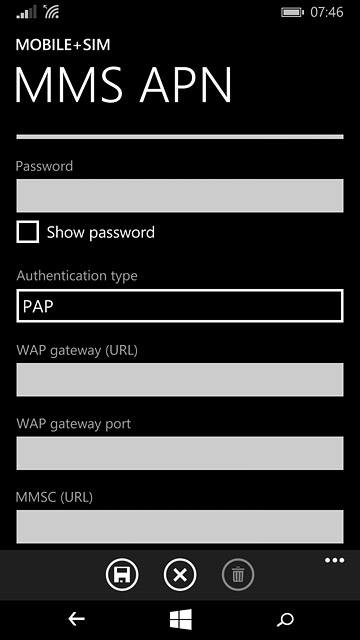Tap the cancel X icon
This screenshot has height=640, width=360.
[x=180, y=576]
